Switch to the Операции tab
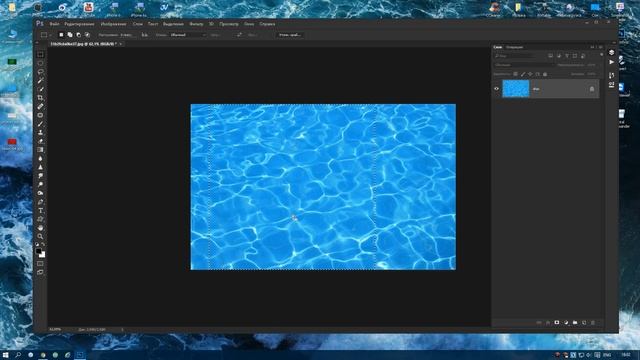The width and height of the screenshot is (640, 360). coord(515,47)
